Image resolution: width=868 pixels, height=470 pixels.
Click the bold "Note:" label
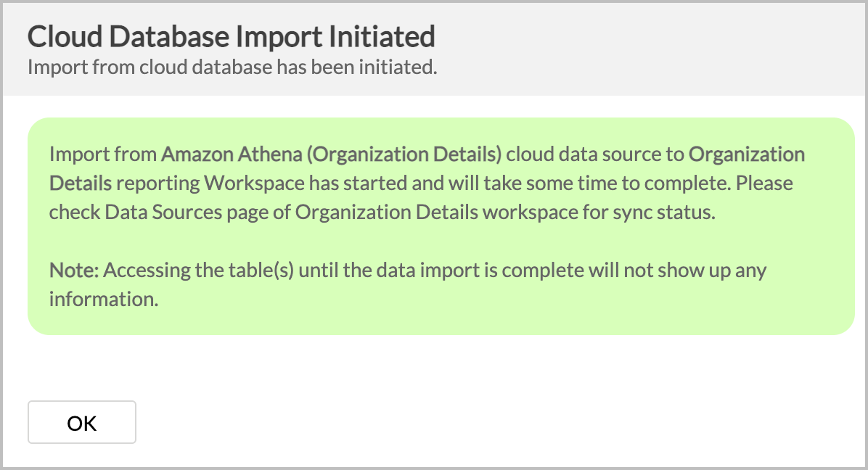coord(73,271)
